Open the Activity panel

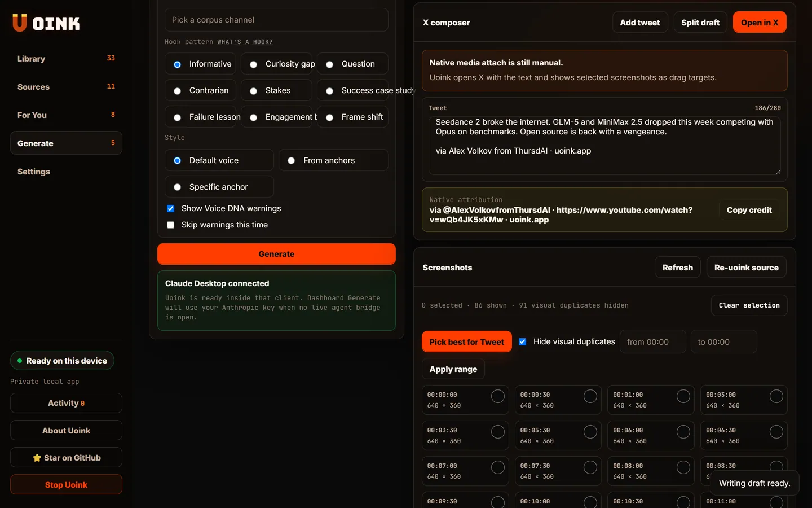(x=66, y=403)
